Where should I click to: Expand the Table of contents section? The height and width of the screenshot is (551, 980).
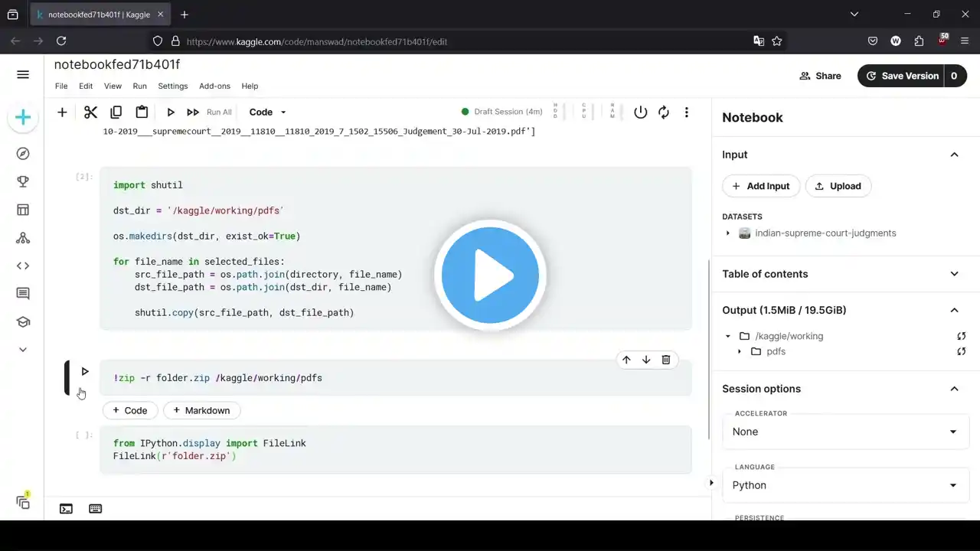(x=954, y=274)
